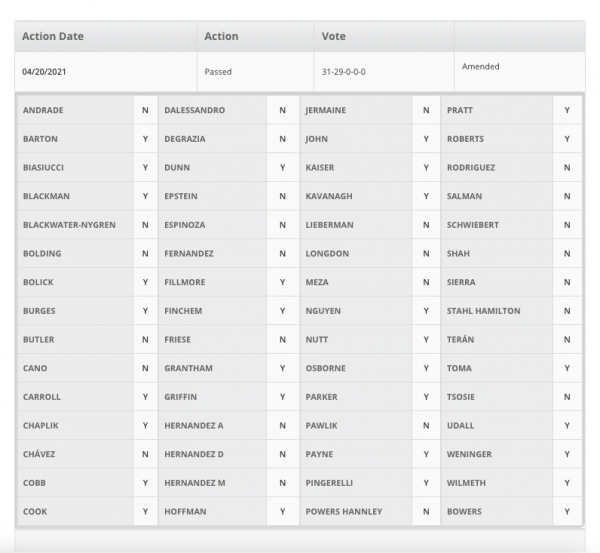Click the KAISER name
The image size is (600, 553).
pyautogui.click(x=320, y=168)
